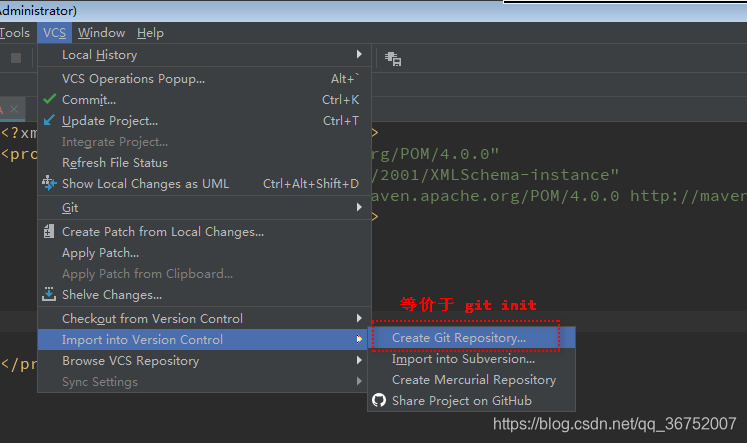
Task: Choose Create Patch from Local Changes
Action: click(x=204, y=232)
